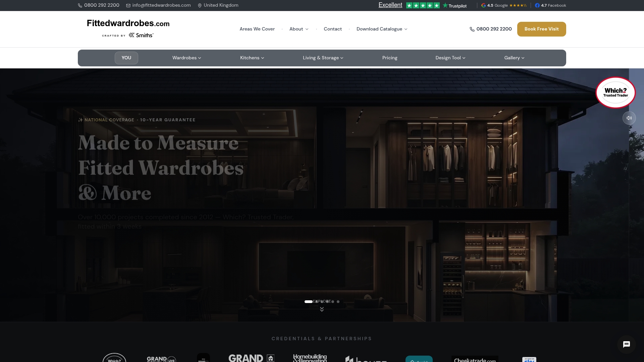
Task: Click the Sky logo
Action: pyautogui.click(x=529, y=359)
